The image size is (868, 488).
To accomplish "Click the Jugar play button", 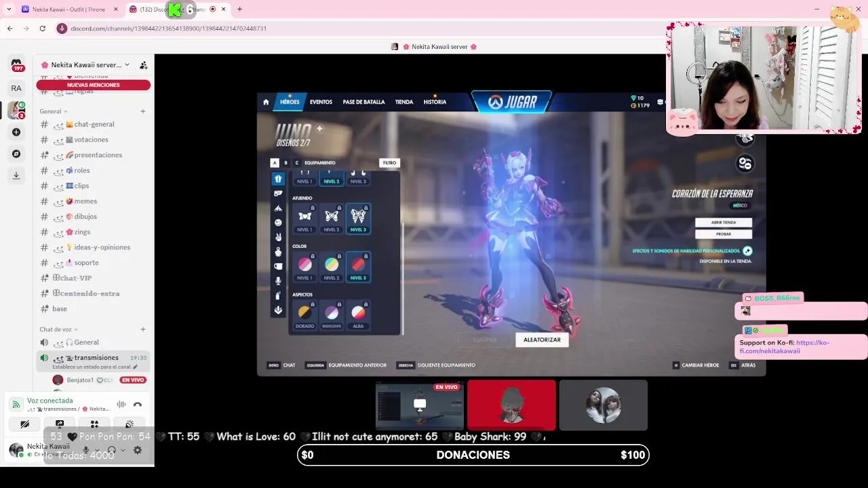I will [512, 102].
